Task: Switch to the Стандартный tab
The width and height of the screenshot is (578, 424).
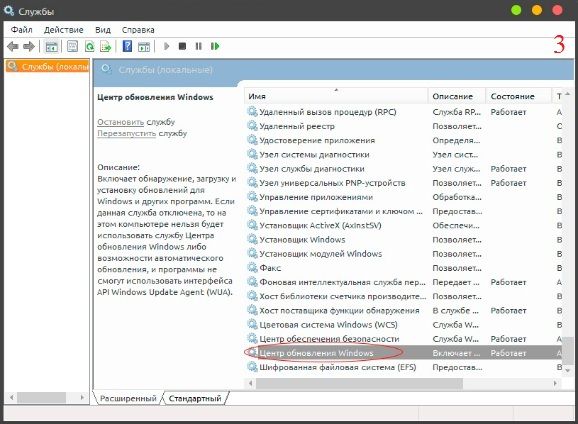Action: click(x=195, y=399)
